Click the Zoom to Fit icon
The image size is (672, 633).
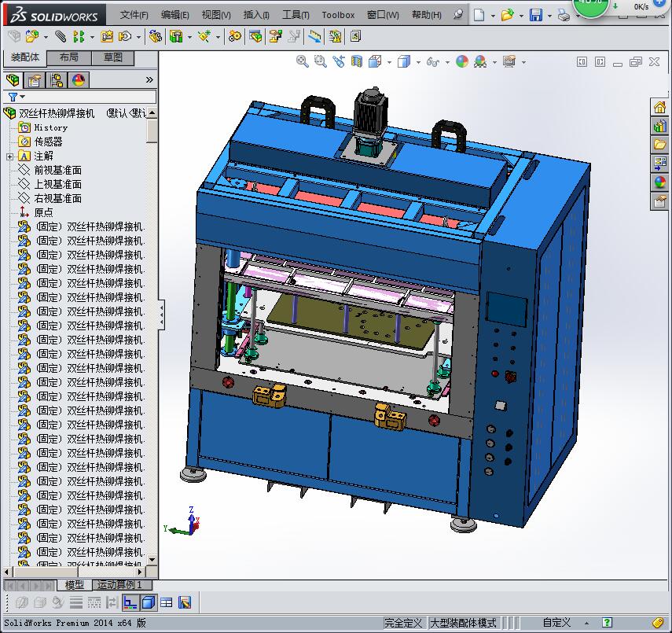pyautogui.click(x=302, y=61)
